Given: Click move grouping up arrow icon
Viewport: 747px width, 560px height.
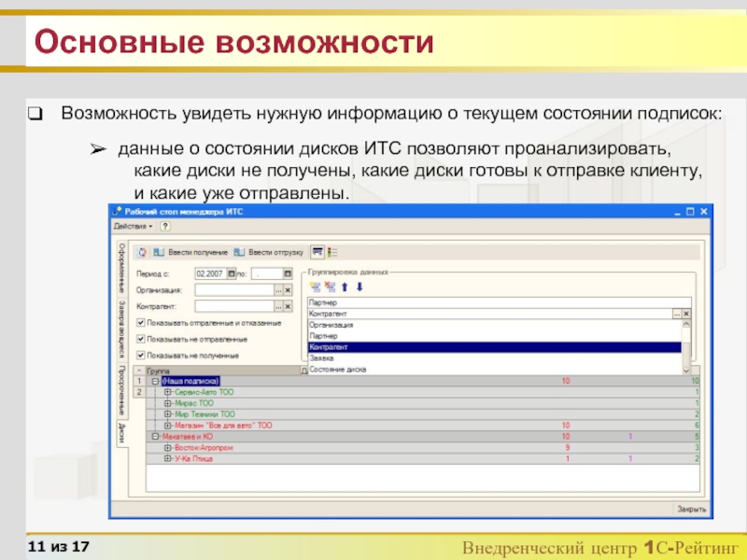Looking at the screenshot, I should (x=345, y=287).
